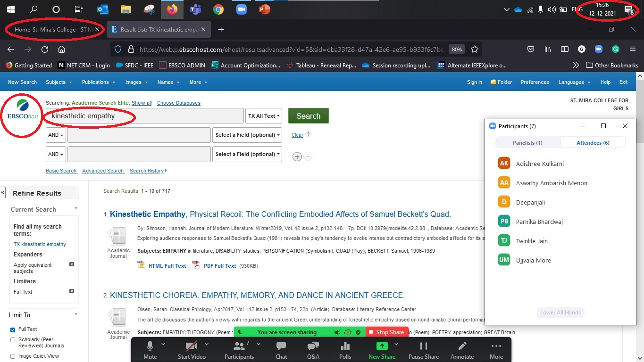Check the Image Quick View checkbox
Viewport: 644px width, 362px height.
[x=13, y=356]
